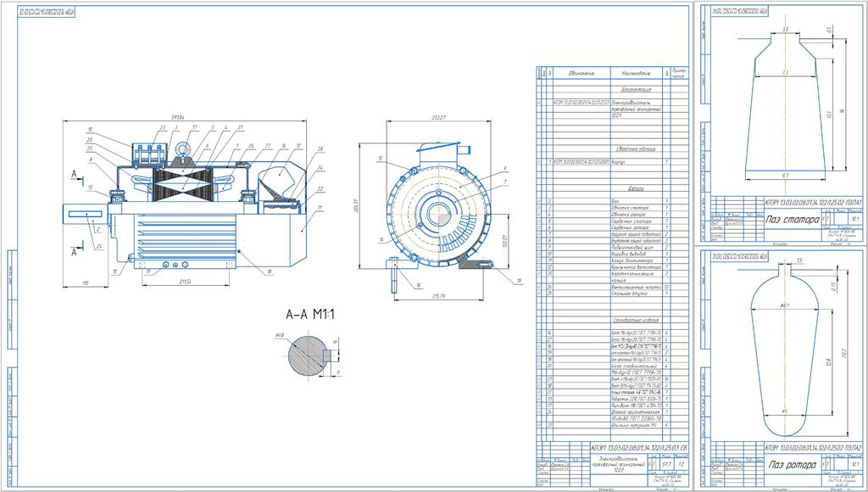Click the section label A-A M1:1
This screenshot has height=492, width=868.
point(310,315)
